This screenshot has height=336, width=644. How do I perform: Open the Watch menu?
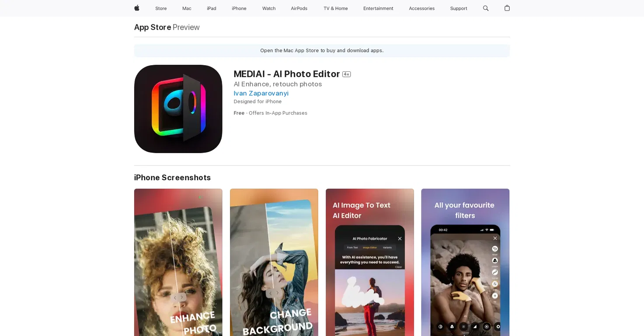(x=269, y=8)
